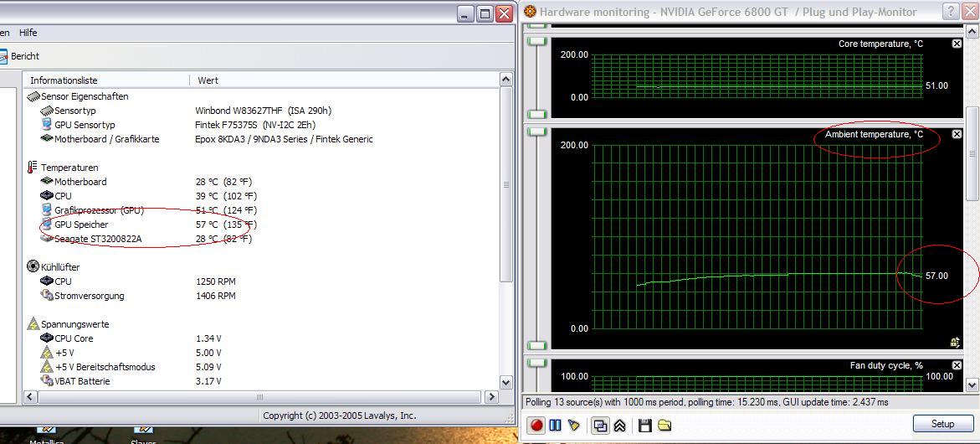Click the value 'Winbond W83627THF (ISA 290h)'
Viewport: 980px width, 444px height.
[x=263, y=111]
